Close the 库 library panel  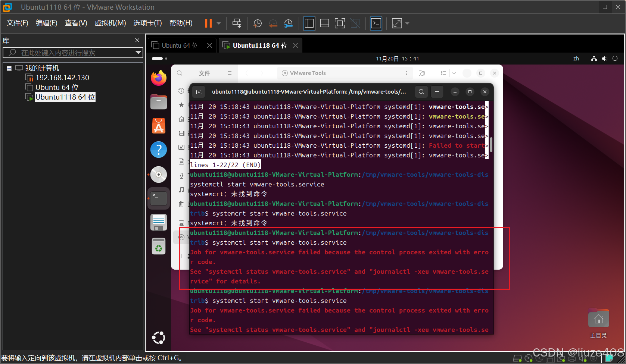click(x=137, y=40)
